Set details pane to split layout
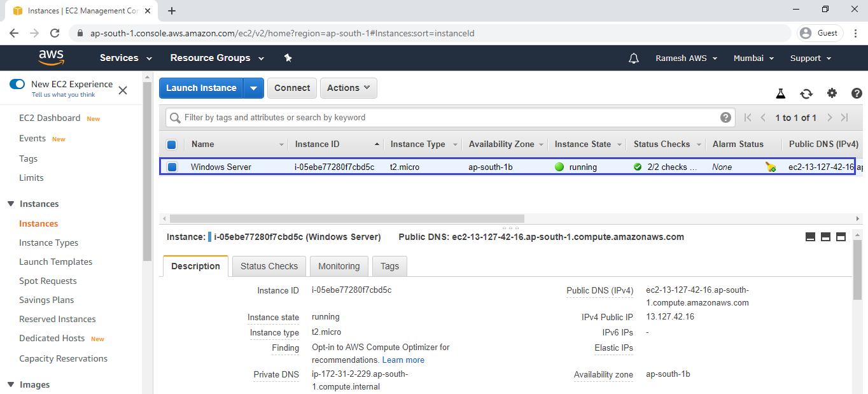 click(x=825, y=237)
